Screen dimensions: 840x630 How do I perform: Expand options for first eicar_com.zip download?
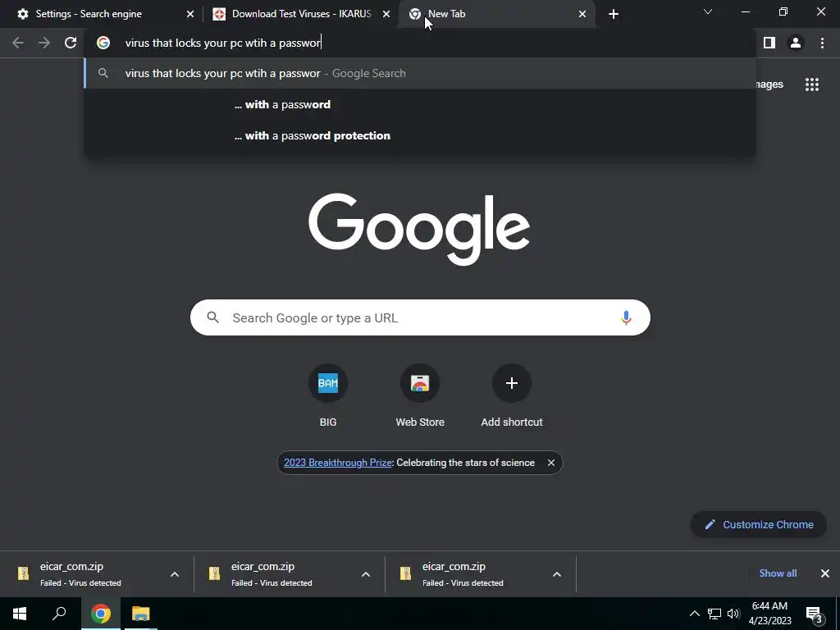coord(175,574)
